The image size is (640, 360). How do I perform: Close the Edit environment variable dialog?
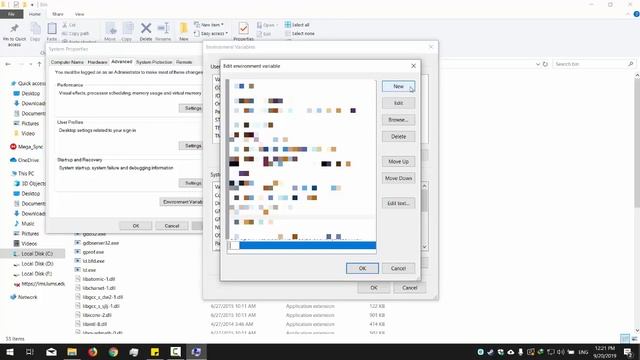[x=413, y=66]
